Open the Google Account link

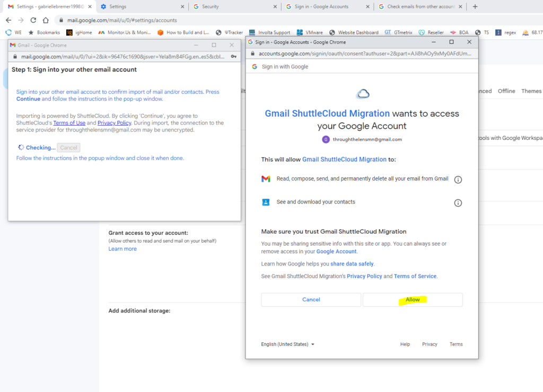click(336, 252)
